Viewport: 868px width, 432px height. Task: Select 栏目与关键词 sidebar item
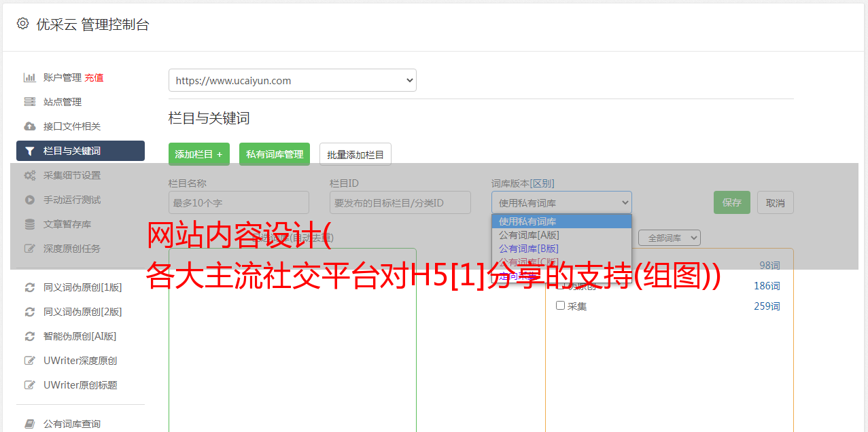click(80, 151)
